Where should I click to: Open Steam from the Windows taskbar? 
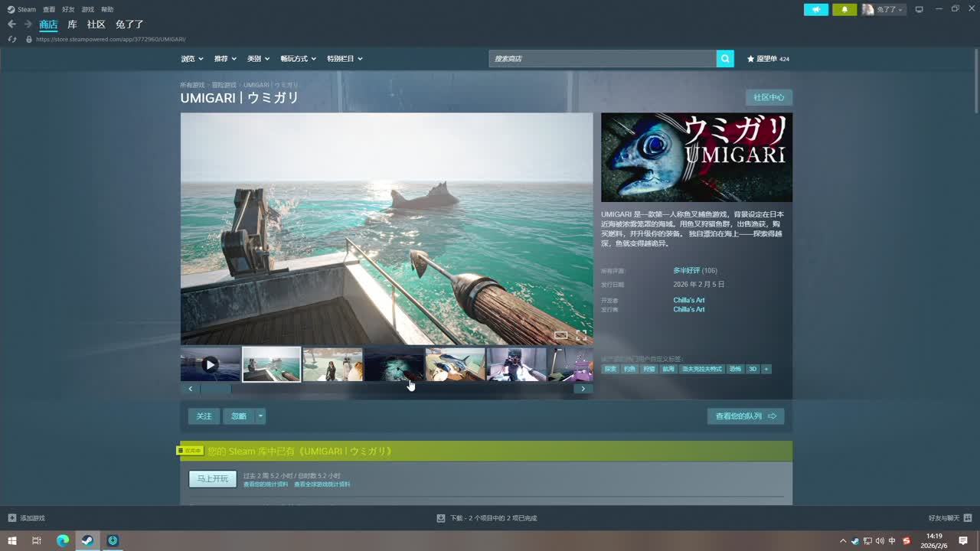[x=87, y=540]
